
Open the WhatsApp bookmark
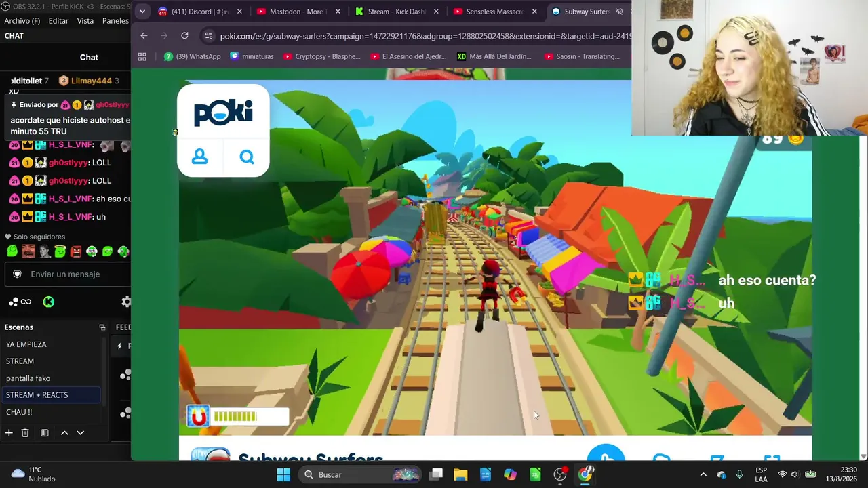coord(193,56)
